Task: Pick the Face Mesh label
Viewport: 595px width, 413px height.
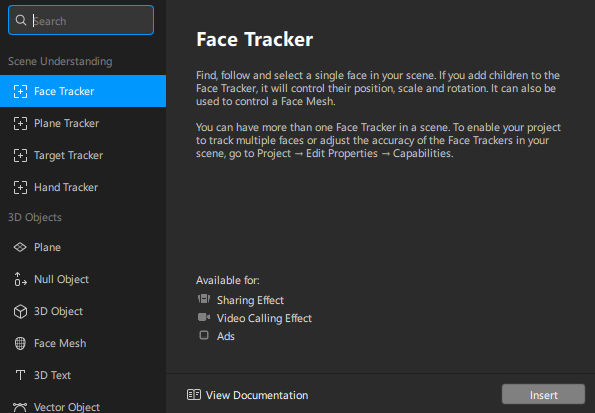Action: pos(60,344)
